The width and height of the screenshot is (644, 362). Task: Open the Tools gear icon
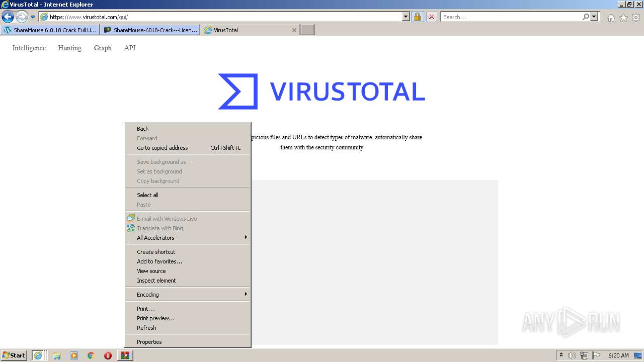pos(636,18)
